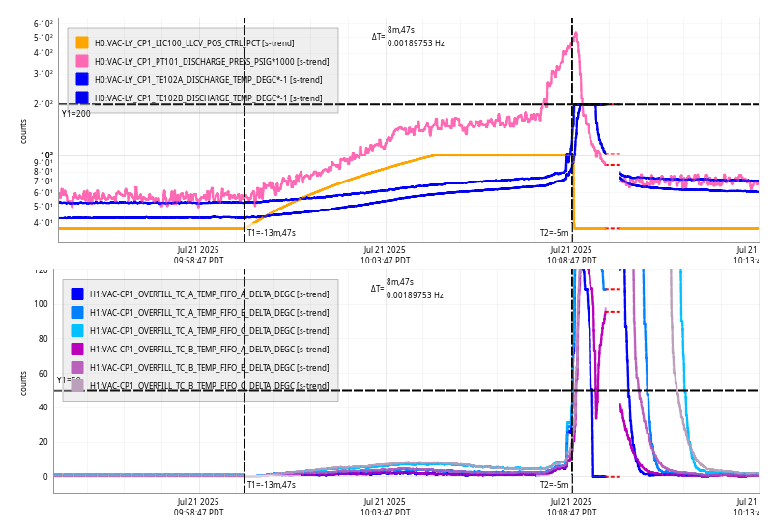Click the T2=-5m cursor label in bottom plot
777x532 pixels.
click(554, 484)
